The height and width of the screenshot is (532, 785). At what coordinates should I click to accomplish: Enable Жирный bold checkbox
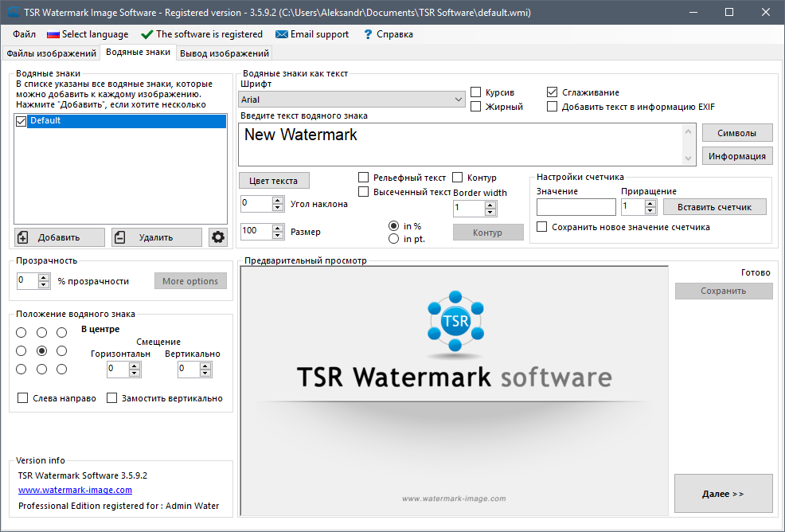475,107
